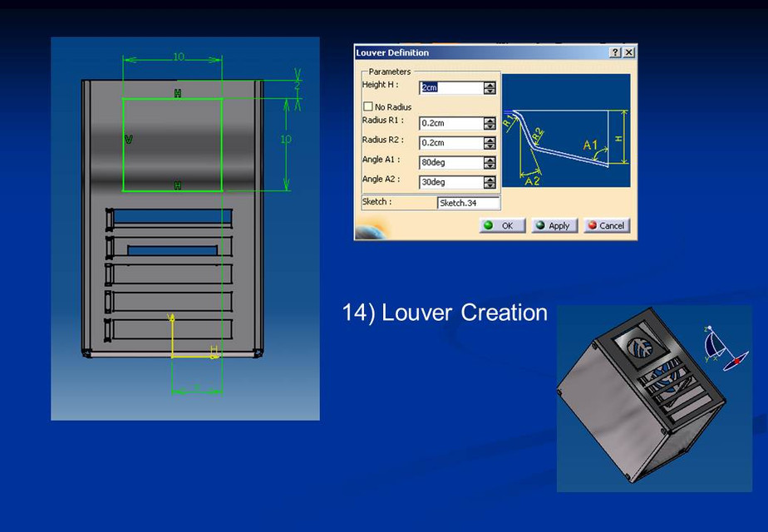The height and width of the screenshot is (532, 768).
Task: Close the Louver Definition dialog
Action: coord(629,52)
